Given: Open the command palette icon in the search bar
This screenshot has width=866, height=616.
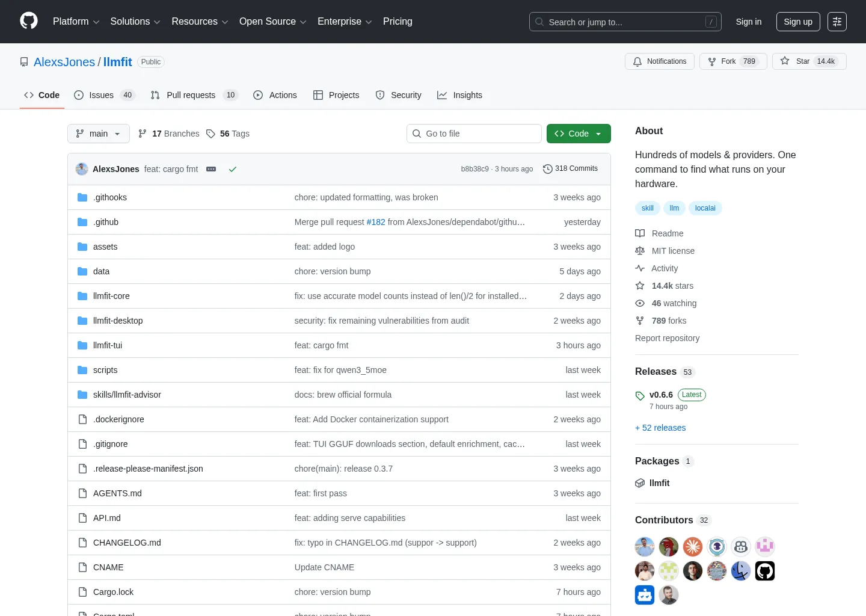Looking at the screenshot, I should 711,22.
